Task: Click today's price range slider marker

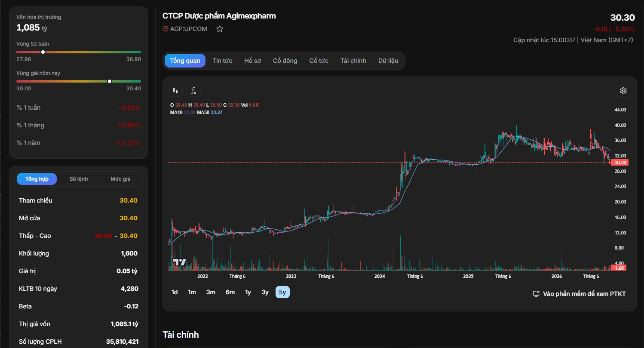Action: pos(110,81)
